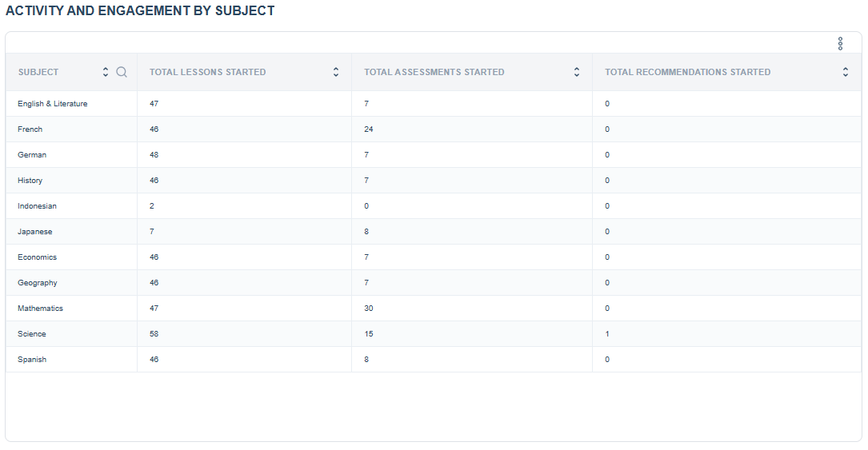Click the Total Recommendations Started header

(x=687, y=72)
